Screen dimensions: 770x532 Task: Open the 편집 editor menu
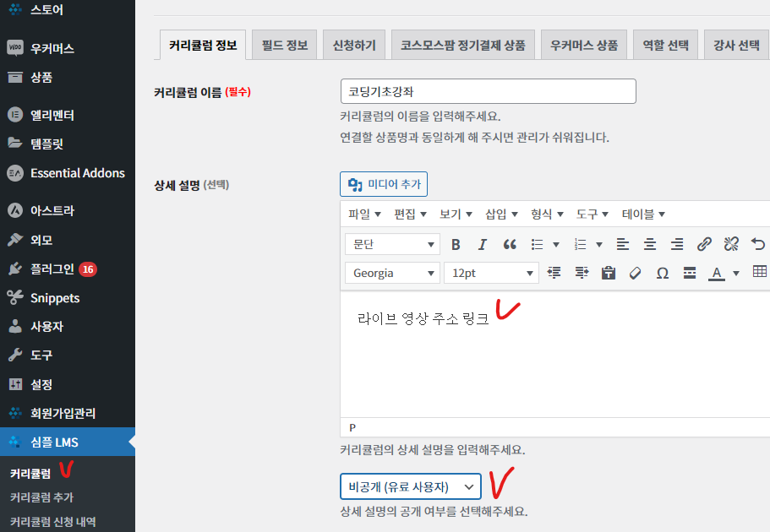(x=410, y=214)
